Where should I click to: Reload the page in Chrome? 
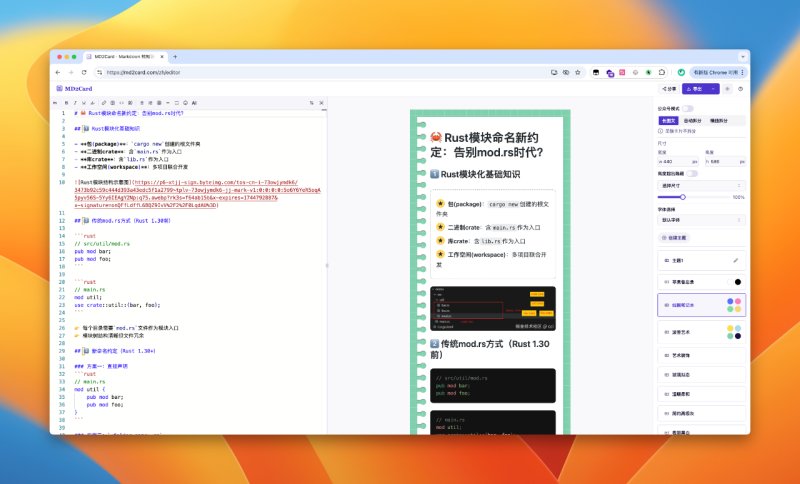tap(84, 72)
